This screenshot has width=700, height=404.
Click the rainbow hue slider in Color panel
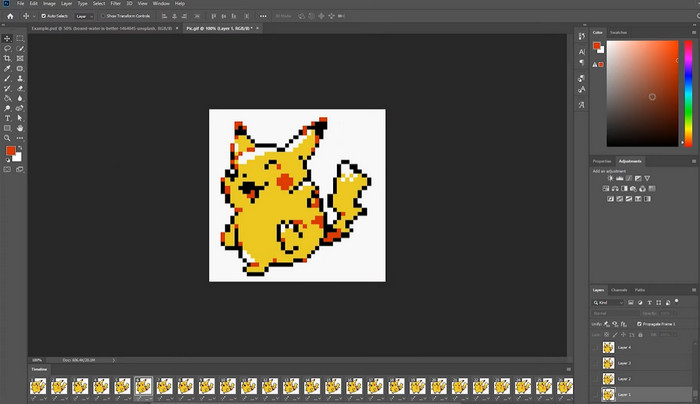coord(688,93)
